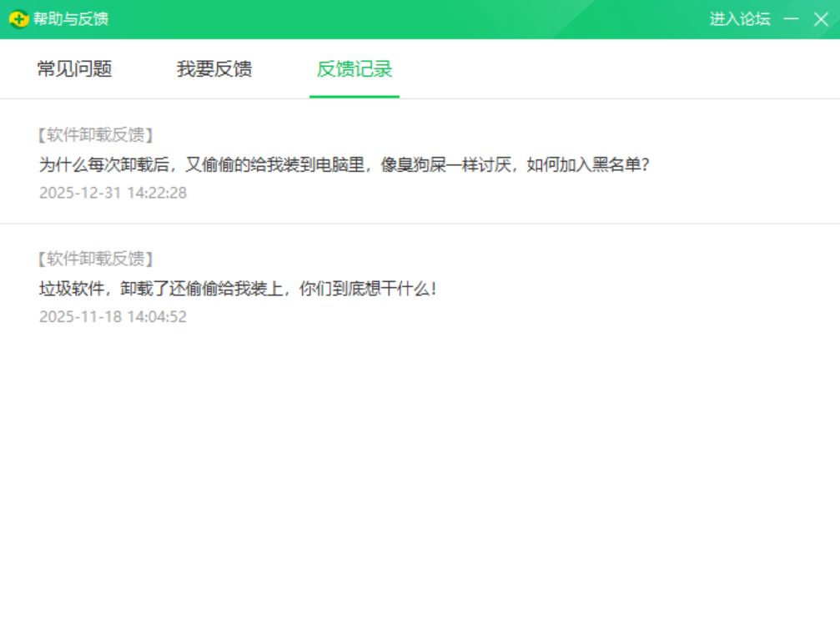This screenshot has width=840, height=635.
Task: Open the feedback starting with 垃圾软件
Action: click(238, 289)
